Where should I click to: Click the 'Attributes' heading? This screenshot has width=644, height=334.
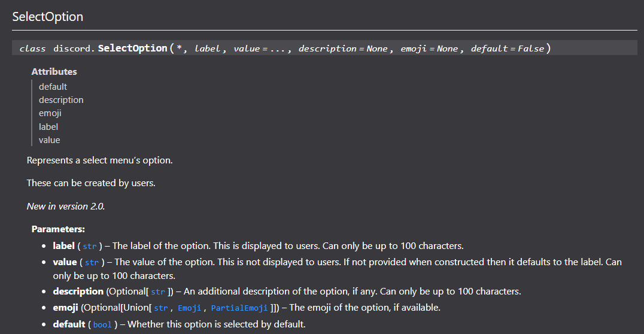point(54,71)
